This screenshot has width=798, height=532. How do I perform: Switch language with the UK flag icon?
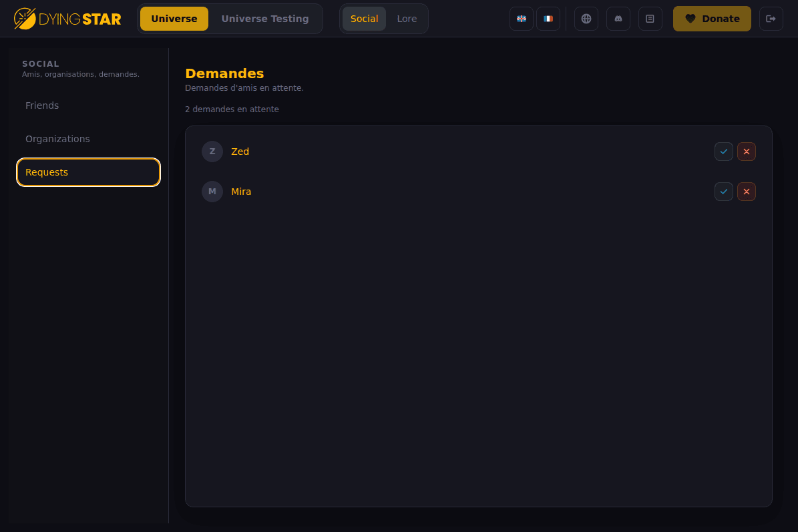[x=521, y=19]
